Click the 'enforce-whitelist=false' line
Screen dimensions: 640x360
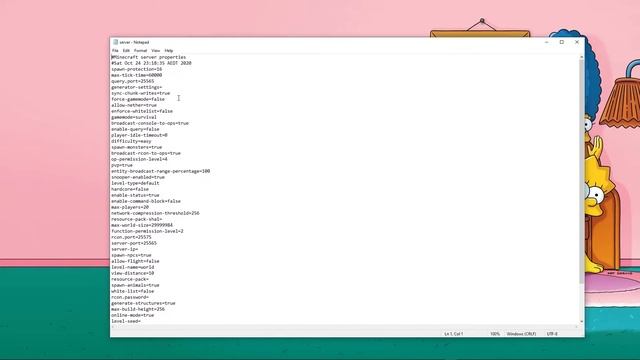point(142,111)
